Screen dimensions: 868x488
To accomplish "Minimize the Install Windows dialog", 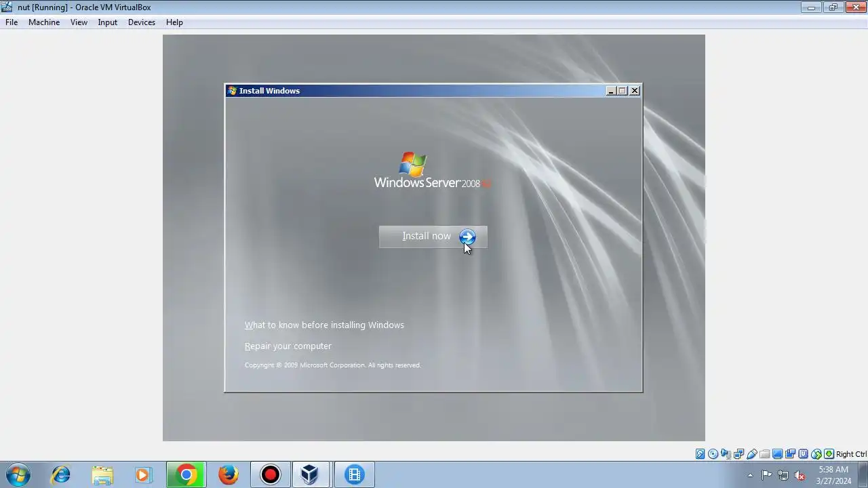I will (611, 91).
